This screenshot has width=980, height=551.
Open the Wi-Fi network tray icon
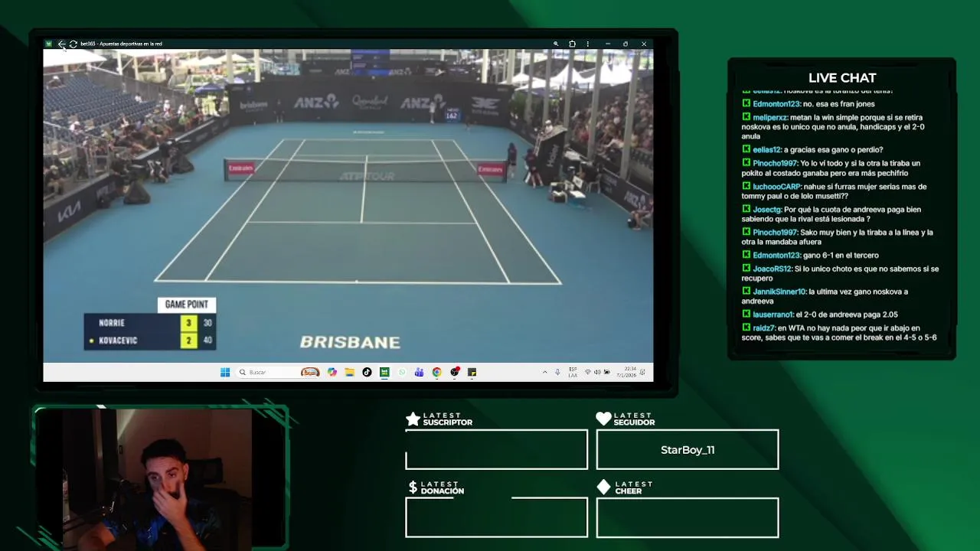coord(588,372)
